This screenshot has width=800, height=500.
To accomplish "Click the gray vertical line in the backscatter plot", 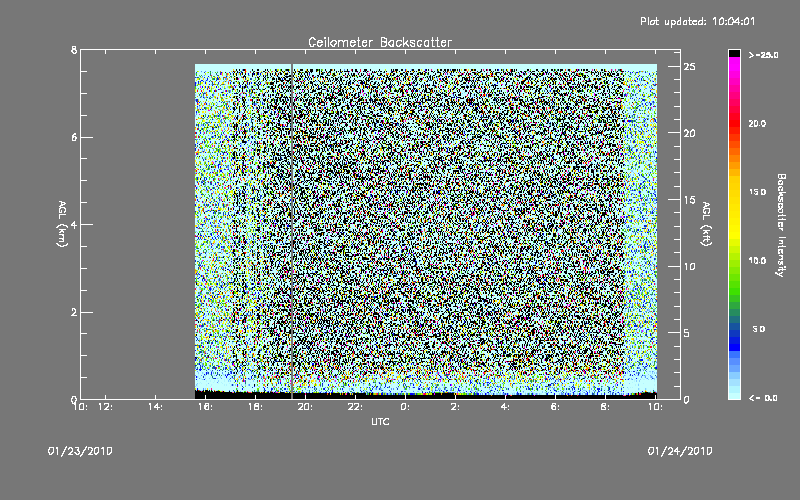I will tap(292, 231).
